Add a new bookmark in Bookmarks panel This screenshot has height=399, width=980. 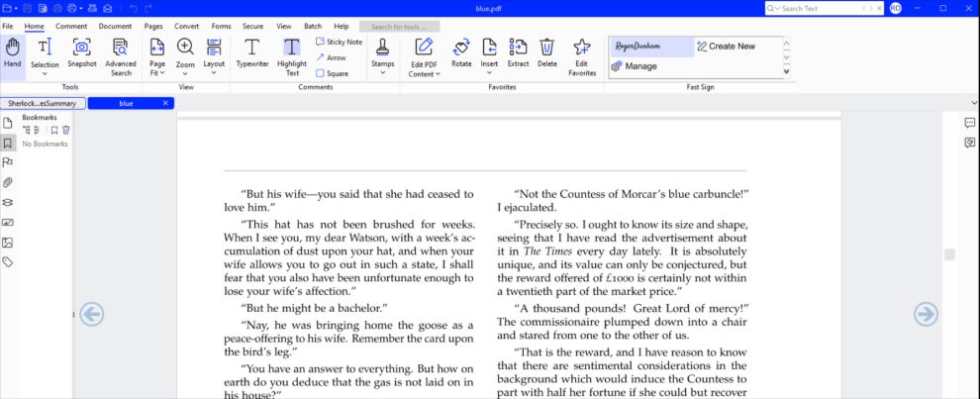[x=54, y=130]
